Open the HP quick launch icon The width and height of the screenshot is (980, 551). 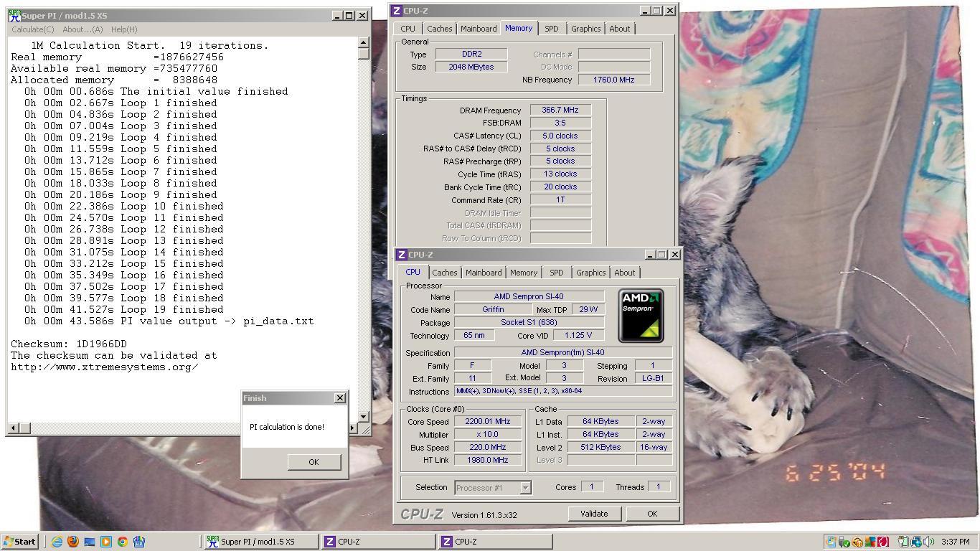(139, 542)
